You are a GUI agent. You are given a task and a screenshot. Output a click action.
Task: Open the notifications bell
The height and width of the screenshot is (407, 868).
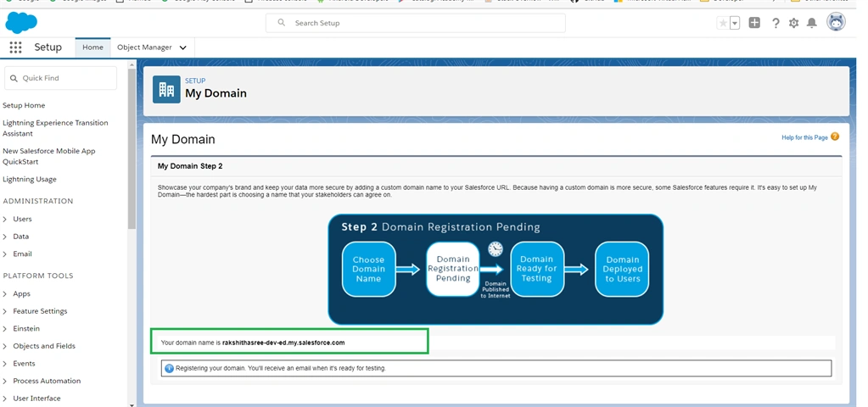point(811,23)
